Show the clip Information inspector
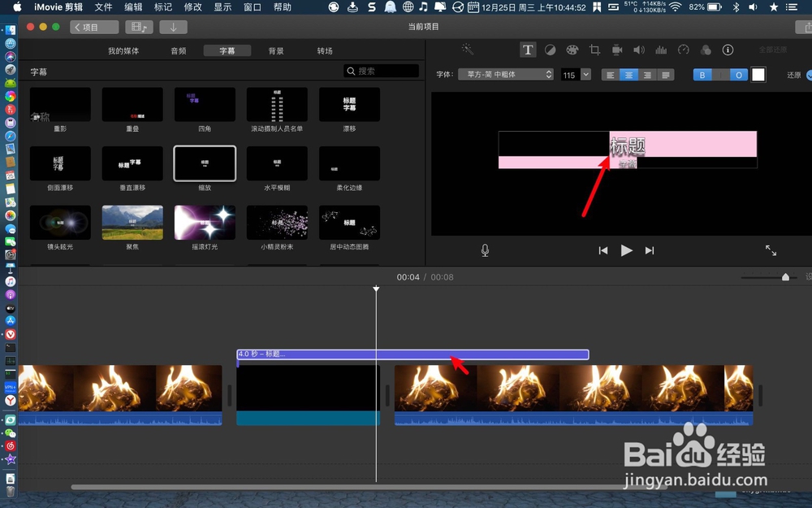The height and width of the screenshot is (508, 812). pyautogui.click(x=728, y=50)
